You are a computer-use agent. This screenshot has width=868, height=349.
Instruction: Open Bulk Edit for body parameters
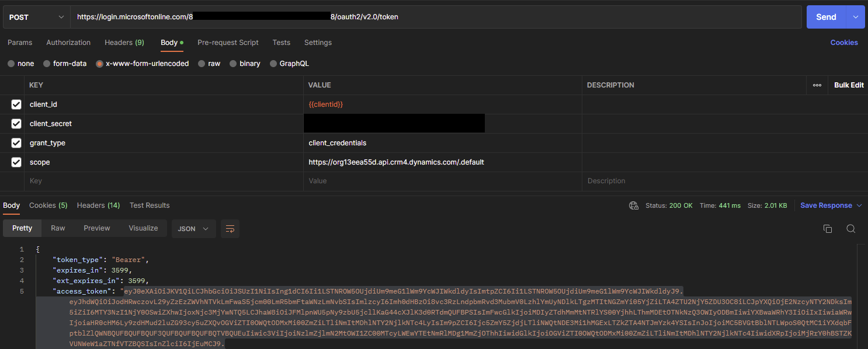point(848,85)
